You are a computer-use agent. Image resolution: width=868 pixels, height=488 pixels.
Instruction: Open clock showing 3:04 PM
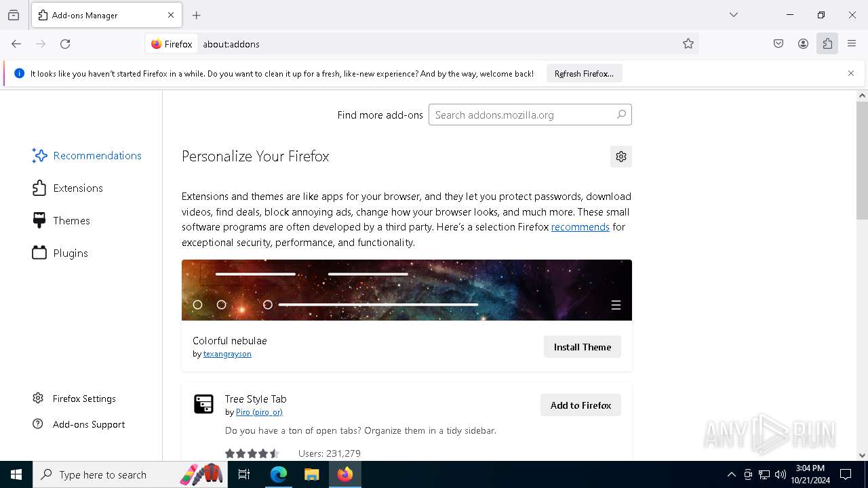pos(810,474)
